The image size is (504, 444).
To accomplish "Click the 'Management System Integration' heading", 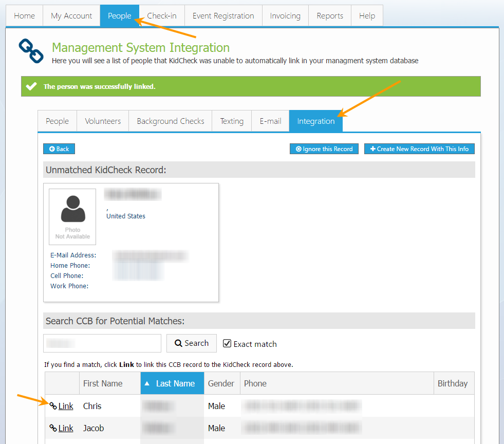I will [141, 48].
